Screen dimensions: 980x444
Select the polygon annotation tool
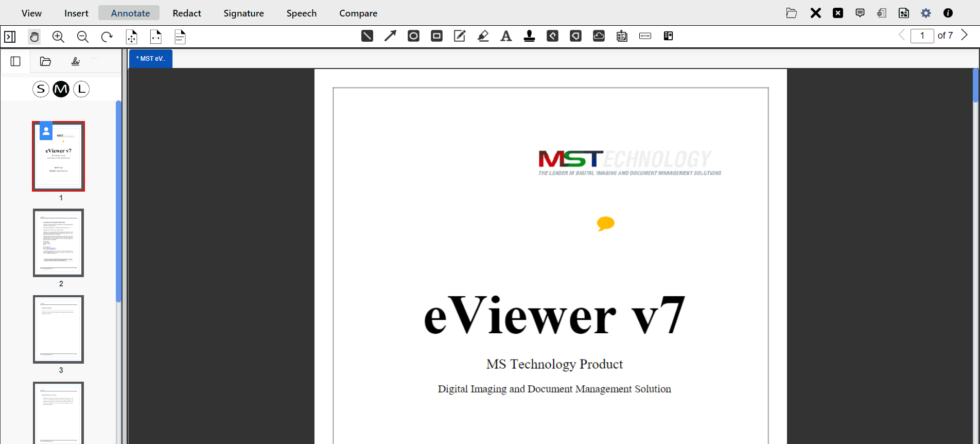[575, 36]
